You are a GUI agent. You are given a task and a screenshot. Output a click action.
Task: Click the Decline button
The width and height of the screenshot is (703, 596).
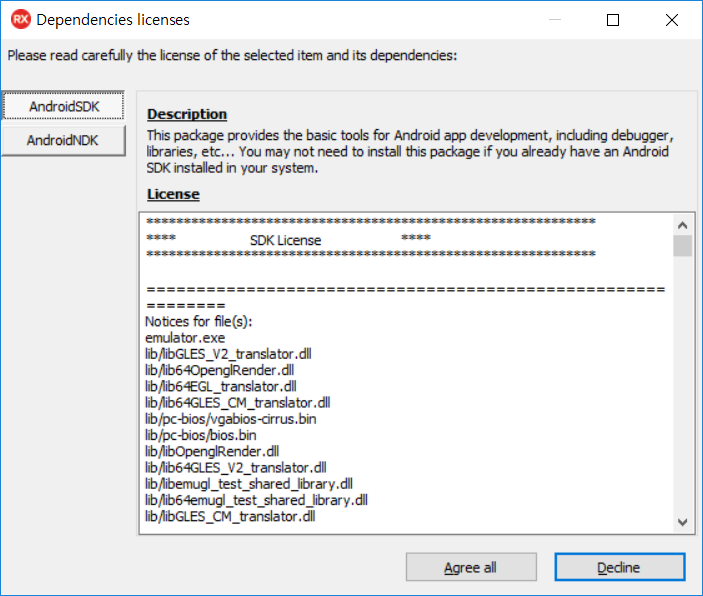pos(620,567)
